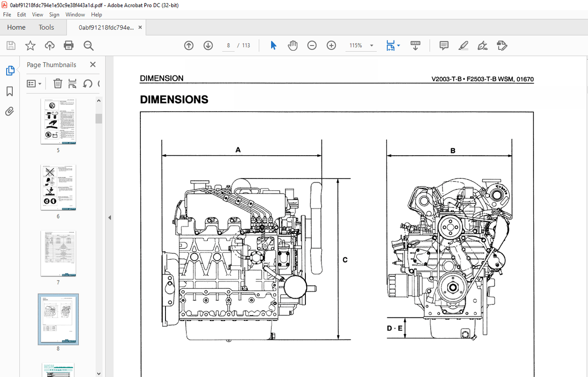Toggle the selection arrow tool
Image resolution: width=588 pixels, height=377 pixels.
pyautogui.click(x=274, y=45)
